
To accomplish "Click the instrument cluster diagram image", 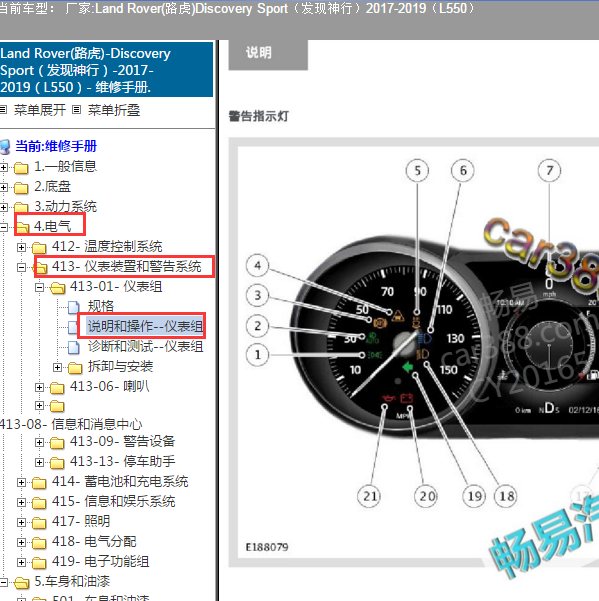I will [418, 353].
